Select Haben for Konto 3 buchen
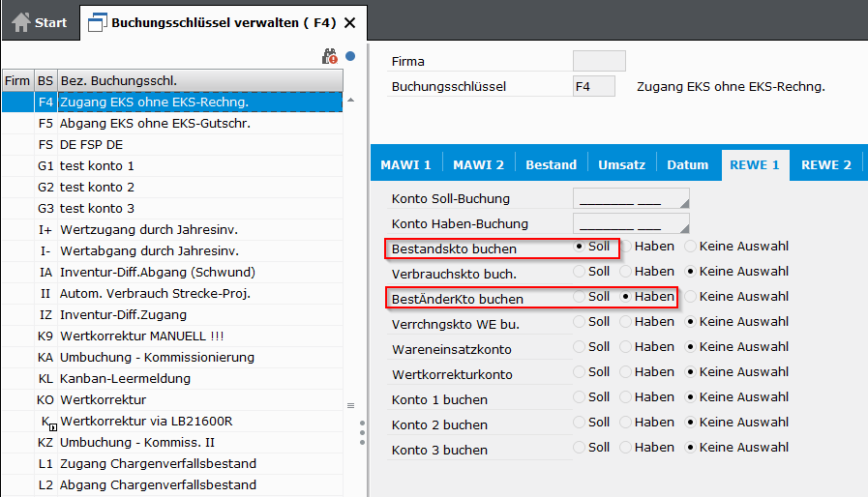The image size is (868, 497). tap(626, 447)
